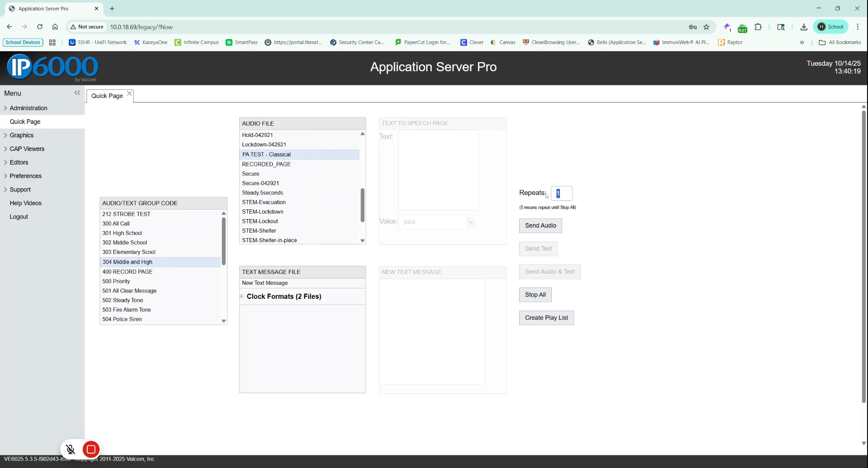Select Logout in the left menu
868x468 pixels.
pyautogui.click(x=19, y=217)
